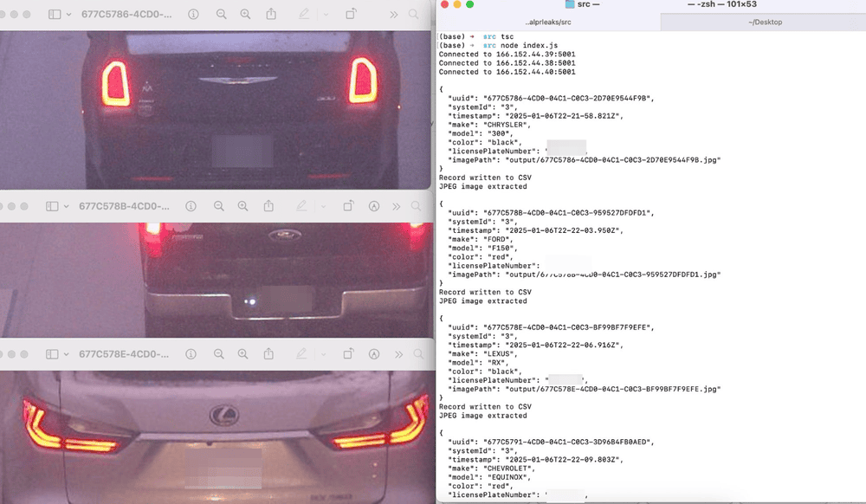Zoom in on the Chrysler image window

(x=245, y=15)
